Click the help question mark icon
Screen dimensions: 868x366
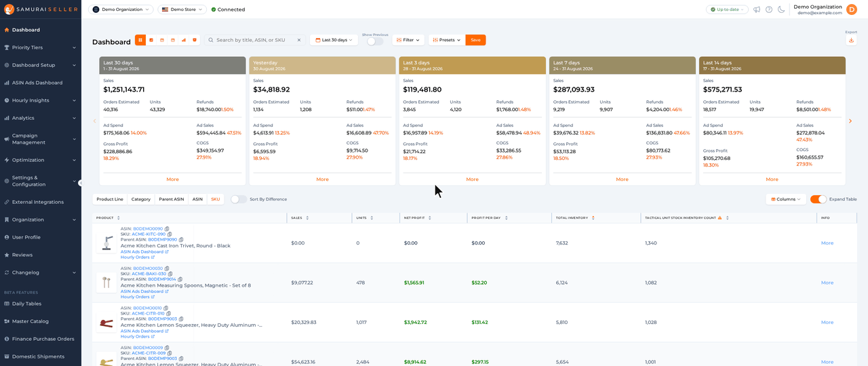tap(769, 9)
